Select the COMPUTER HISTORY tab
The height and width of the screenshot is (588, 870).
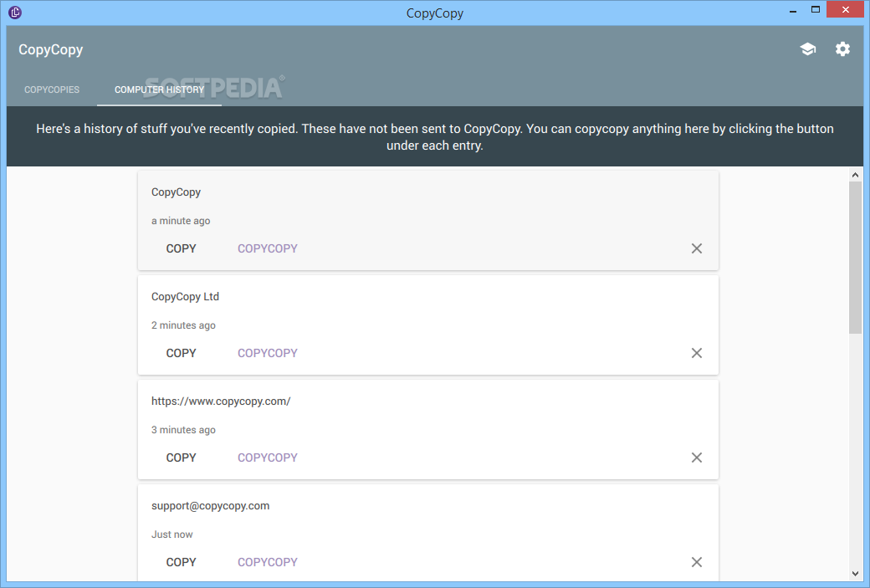[x=159, y=89]
